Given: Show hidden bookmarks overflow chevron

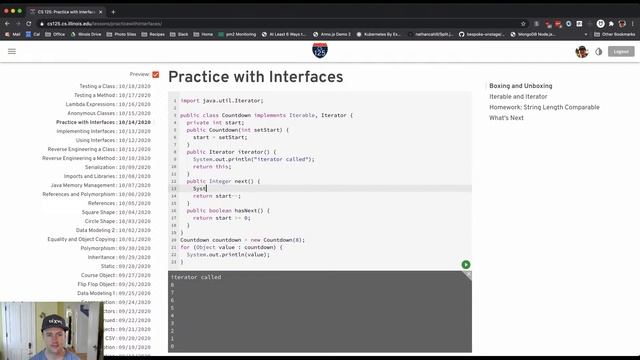Looking at the screenshot, I should coord(586,34).
